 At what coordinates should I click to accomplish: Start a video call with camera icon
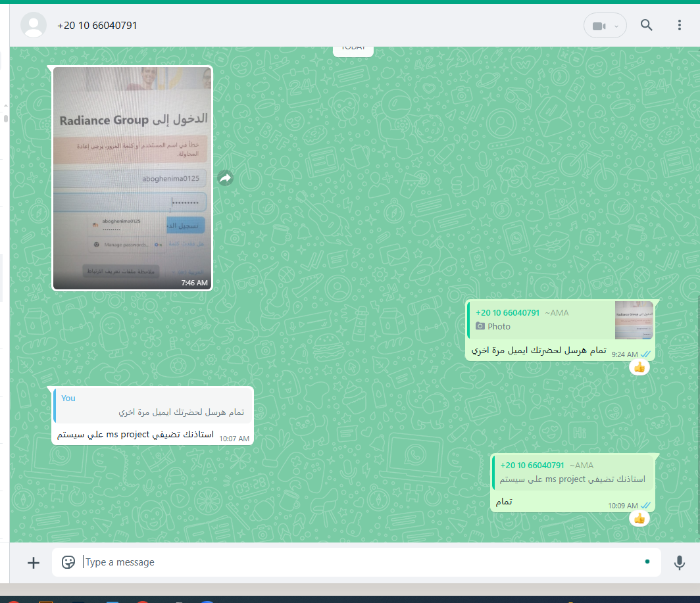point(599,26)
